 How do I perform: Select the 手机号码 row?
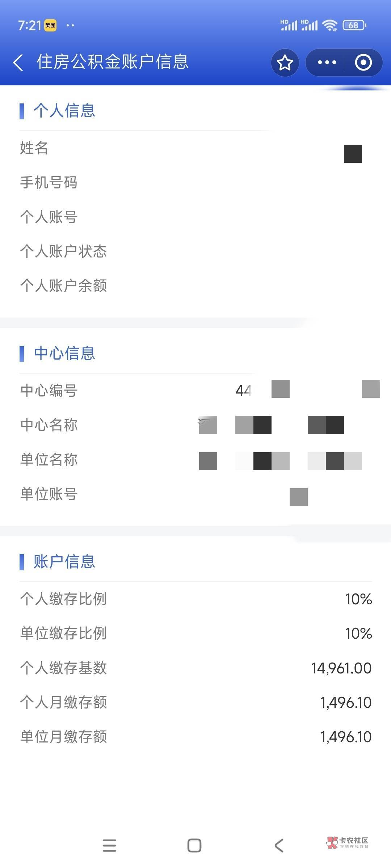[x=49, y=183]
